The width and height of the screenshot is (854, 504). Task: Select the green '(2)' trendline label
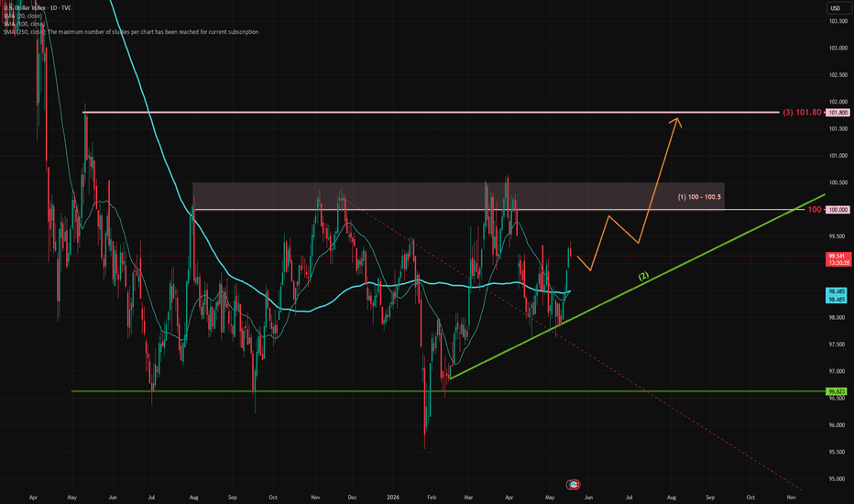coord(644,276)
